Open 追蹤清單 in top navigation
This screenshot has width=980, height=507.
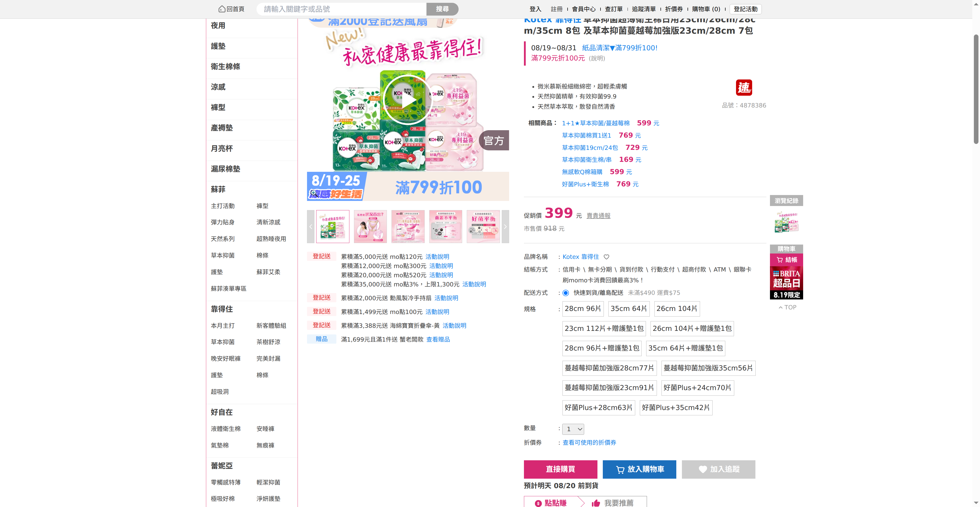click(x=644, y=9)
